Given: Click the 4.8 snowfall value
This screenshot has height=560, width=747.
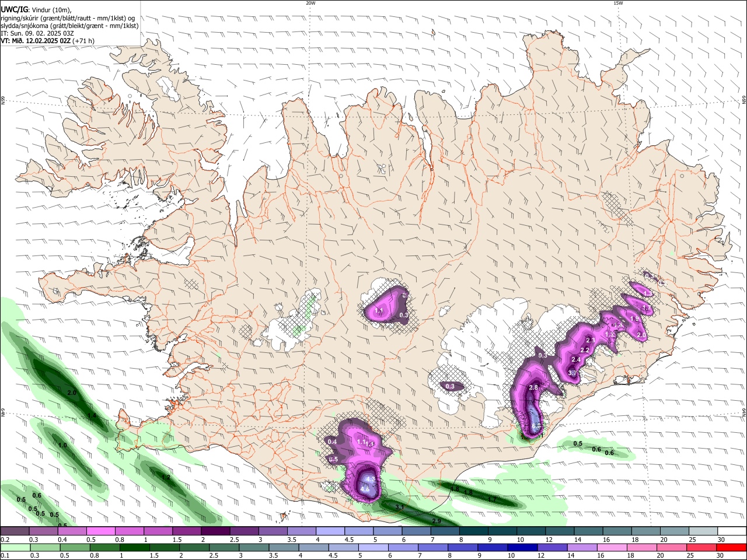Looking at the screenshot, I should coord(365,489).
